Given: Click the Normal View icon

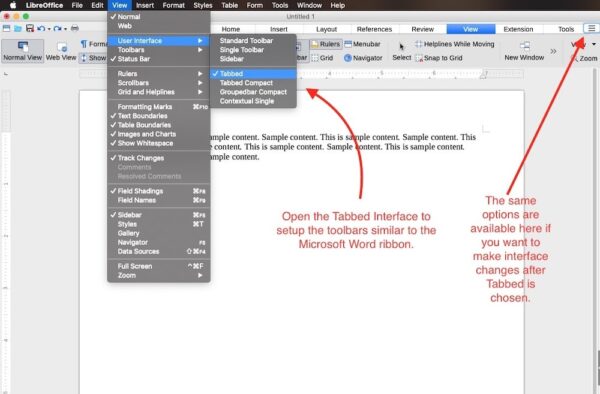Looking at the screenshot, I should coord(23,47).
